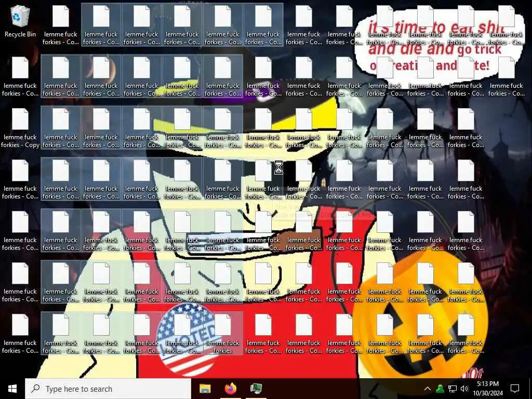Screen dimensions: 532x399
Task: Expand the hidden system tray icons
Action: tap(428, 389)
